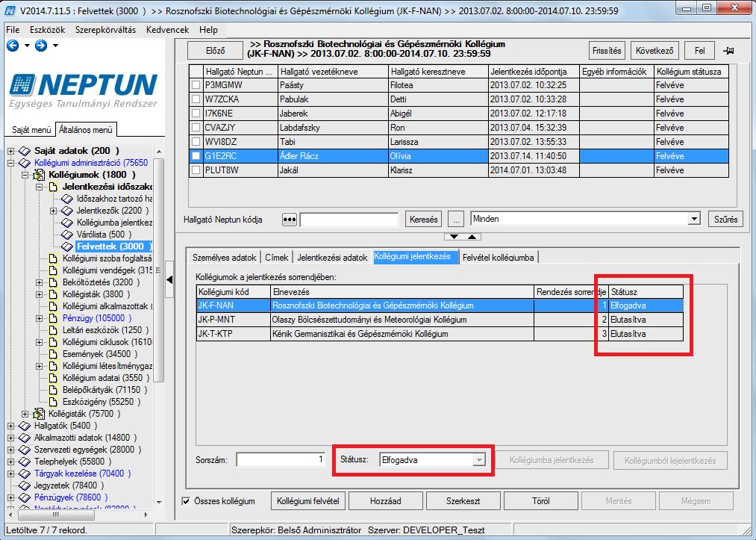Click the three-dot Neptun code lookup icon
This screenshot has width=756, height=540.
point(290,220)
